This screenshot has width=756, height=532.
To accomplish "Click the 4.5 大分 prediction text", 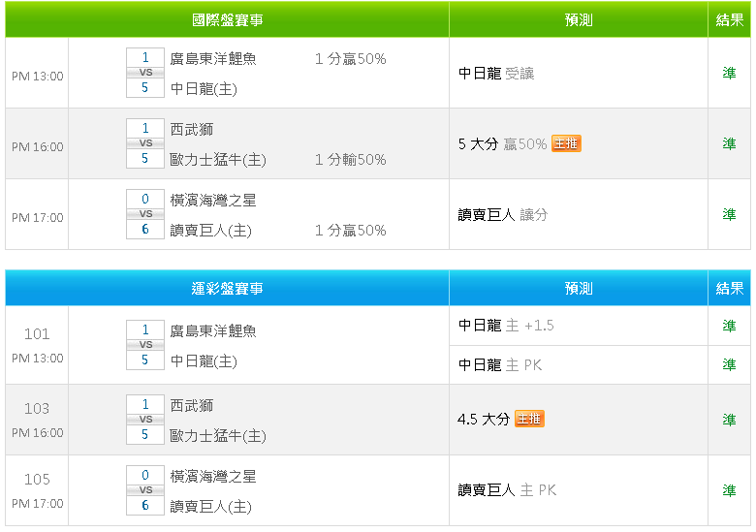I will coord(484,420).
